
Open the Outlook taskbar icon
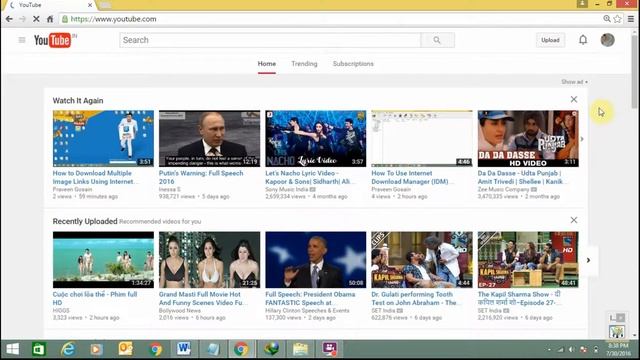(126, 349)
